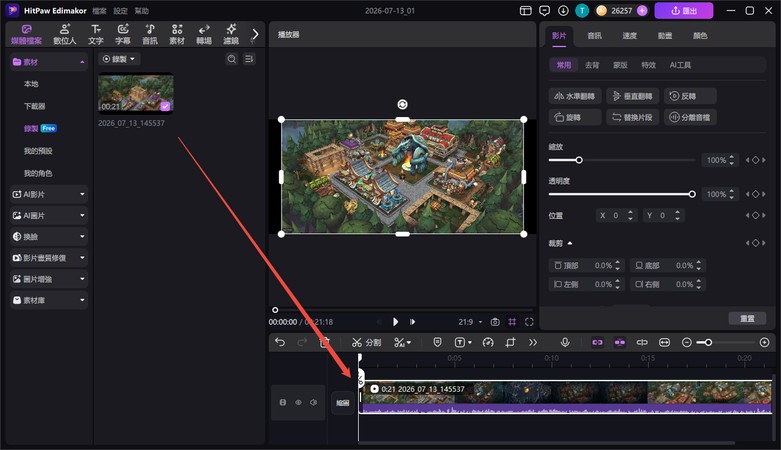The height and width of the screenshot is (450, 781).
Task: Open the layout switch icon in title bar
Action: point(525,10)
